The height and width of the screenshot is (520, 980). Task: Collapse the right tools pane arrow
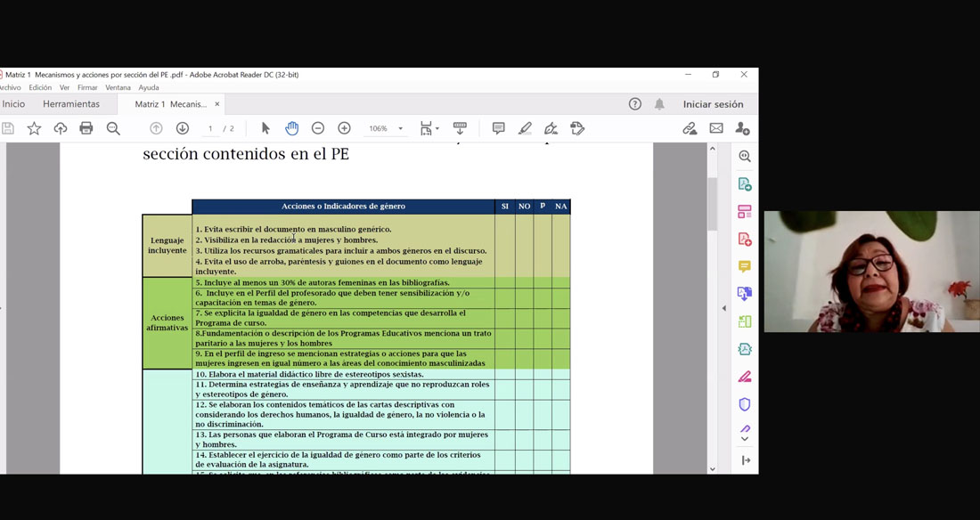(x=723, y=308)
